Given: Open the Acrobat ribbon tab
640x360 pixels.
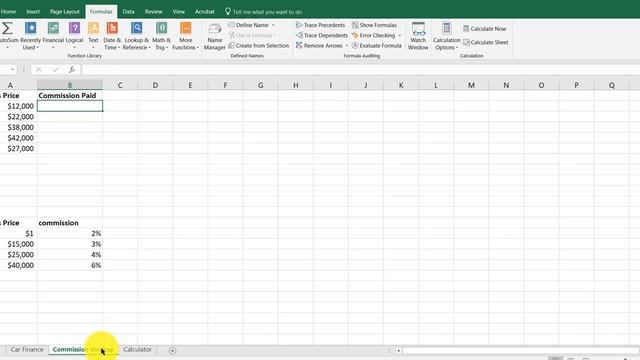Looking at the screenshot, I should [x=205, y=12].
